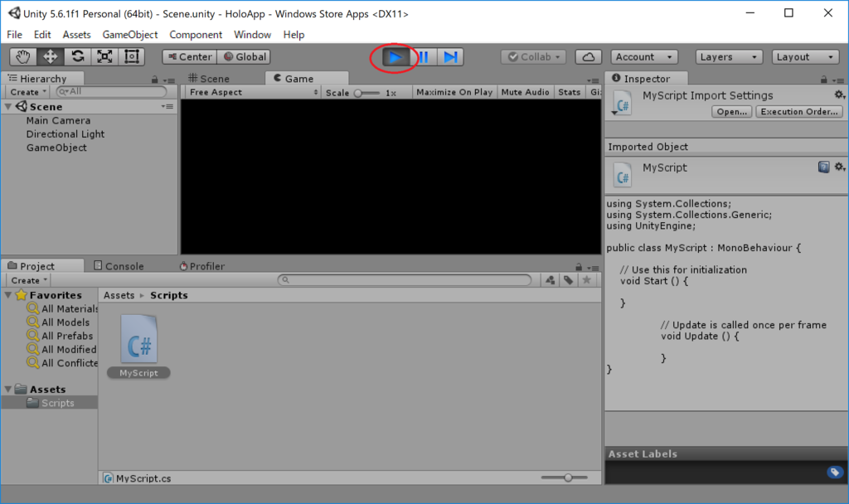Click the Hierarchy search field
This screenshot has width=849, height=504.
tap(111, 91)
